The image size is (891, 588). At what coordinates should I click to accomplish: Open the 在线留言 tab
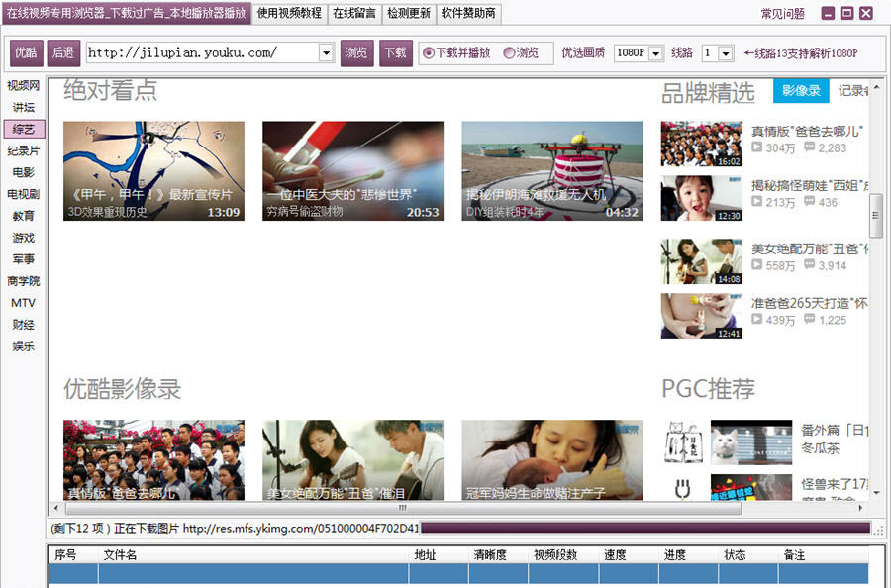click(354, 13)
